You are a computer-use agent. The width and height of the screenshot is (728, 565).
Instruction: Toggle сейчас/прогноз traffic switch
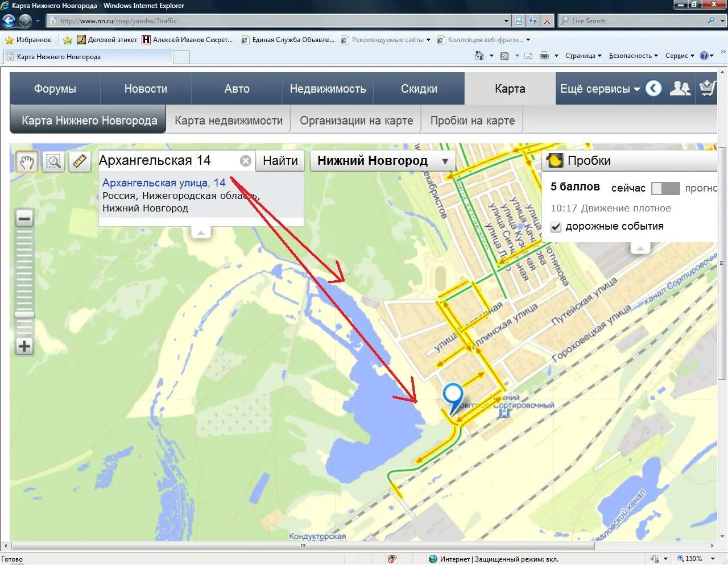665,188
